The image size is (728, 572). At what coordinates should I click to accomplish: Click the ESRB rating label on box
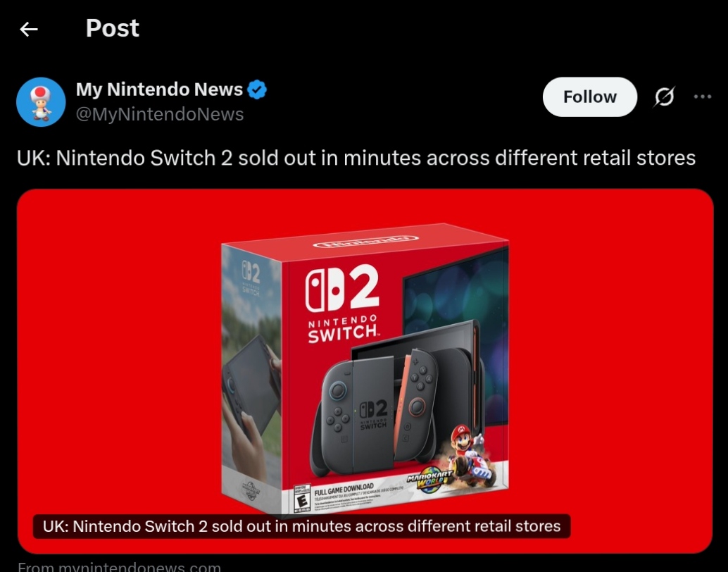(x=302, y=498)
